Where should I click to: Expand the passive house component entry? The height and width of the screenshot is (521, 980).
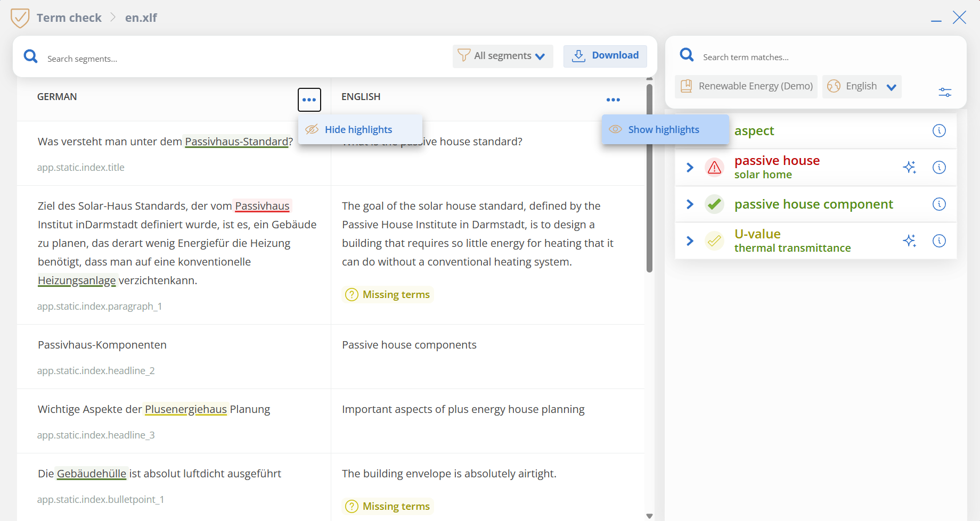pos(690,204)
